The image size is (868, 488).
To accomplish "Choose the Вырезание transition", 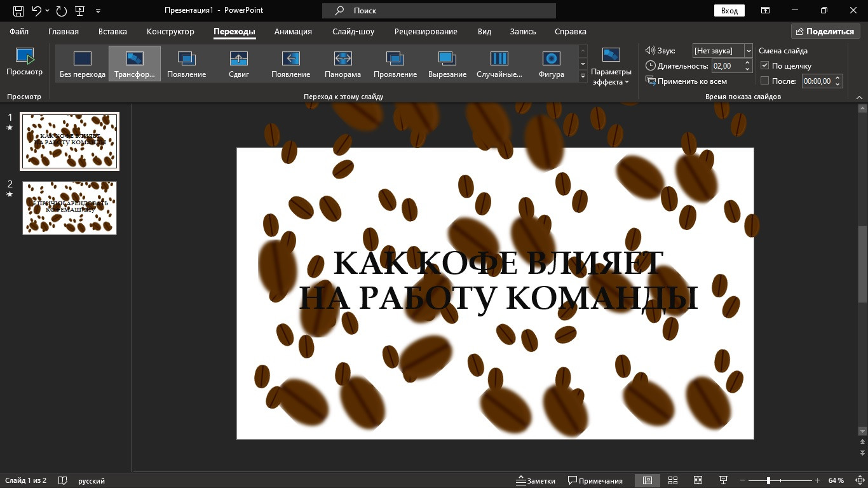I will click(447, 64).
